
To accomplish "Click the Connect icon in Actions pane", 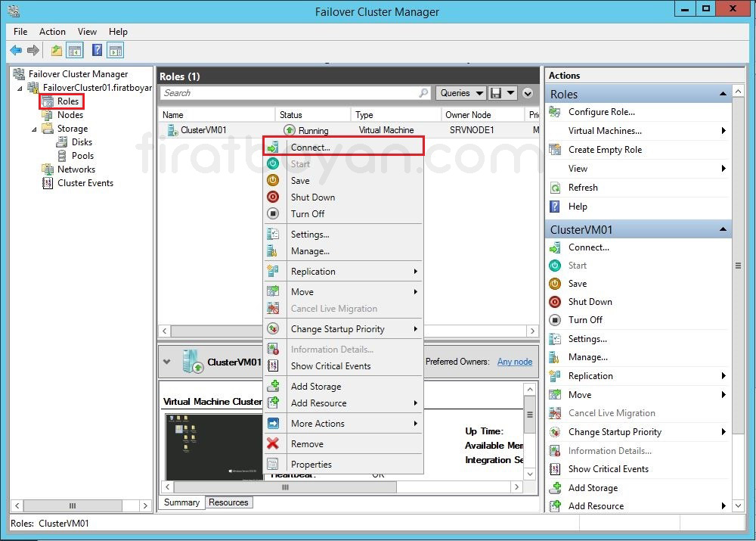I will point(555,247).
